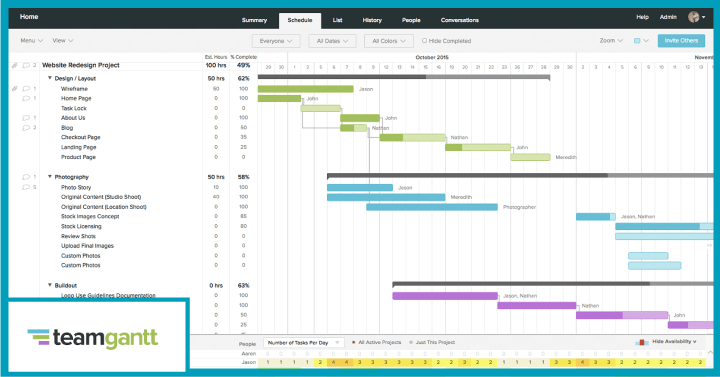The height and width of the screenshot is (377, 720).
Task: Open the blue color square dropdown
Action: (641, 40)
